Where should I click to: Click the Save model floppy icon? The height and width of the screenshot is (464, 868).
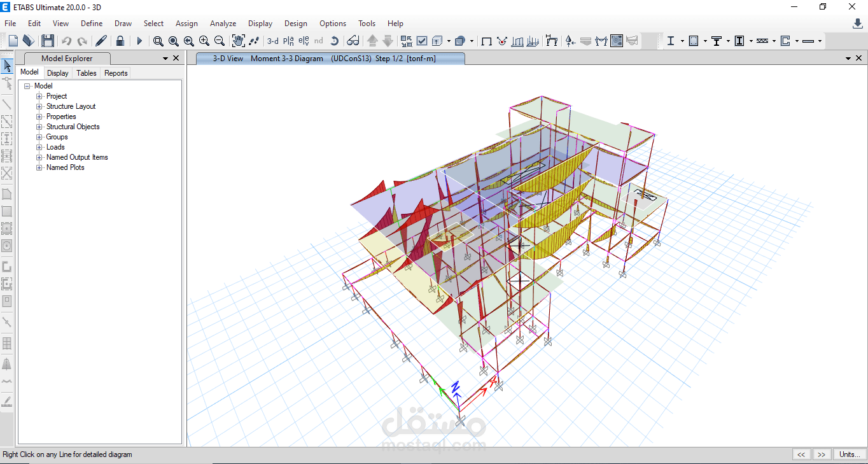tap(48, 41)
